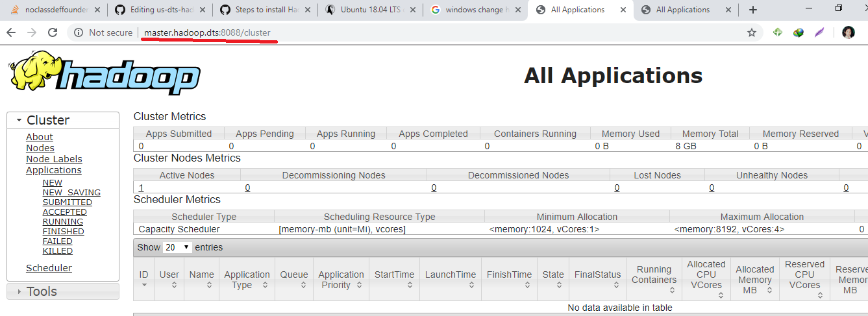The height and width of the screenshot is (316, 868).
Task: Open the green recycle-arrows extension icon
Action: [778, 32]
